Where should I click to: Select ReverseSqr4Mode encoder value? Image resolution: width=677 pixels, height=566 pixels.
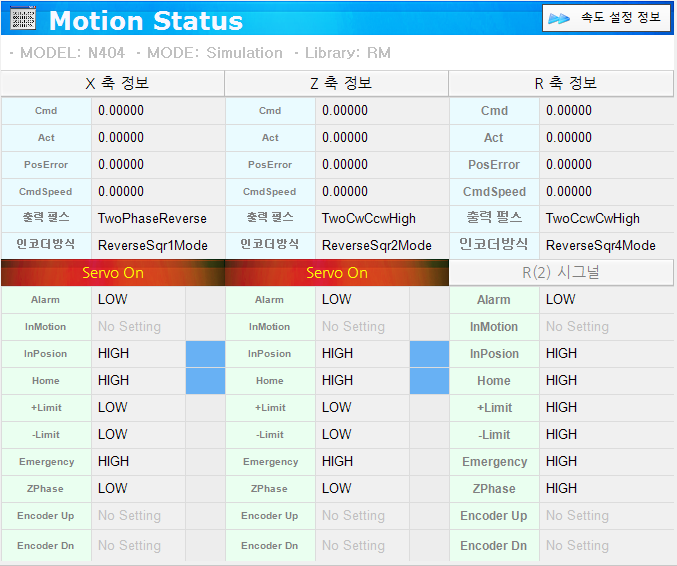(601, 246)
